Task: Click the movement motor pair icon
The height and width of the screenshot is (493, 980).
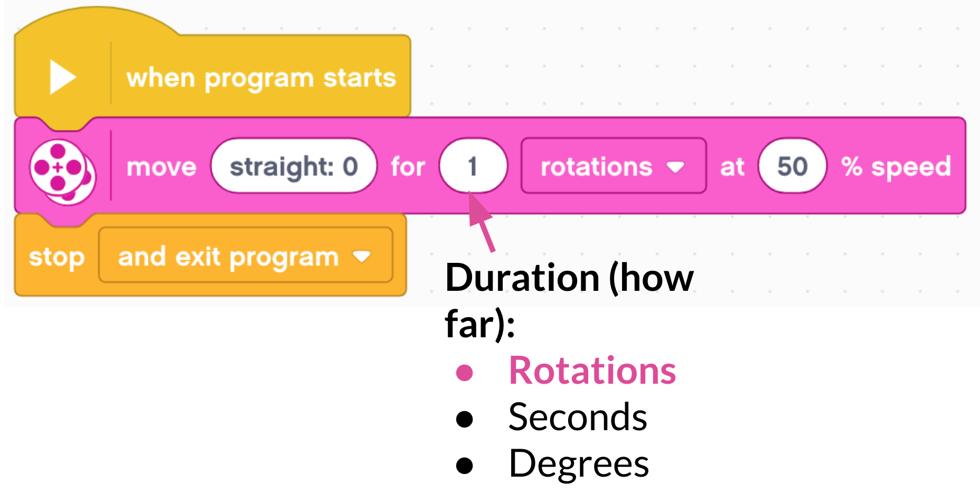Action: [62, 172]
